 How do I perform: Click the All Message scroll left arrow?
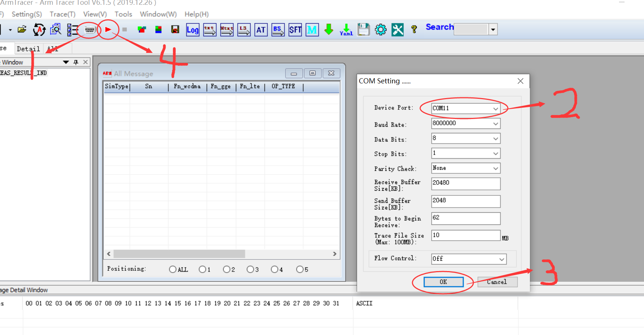109,254
